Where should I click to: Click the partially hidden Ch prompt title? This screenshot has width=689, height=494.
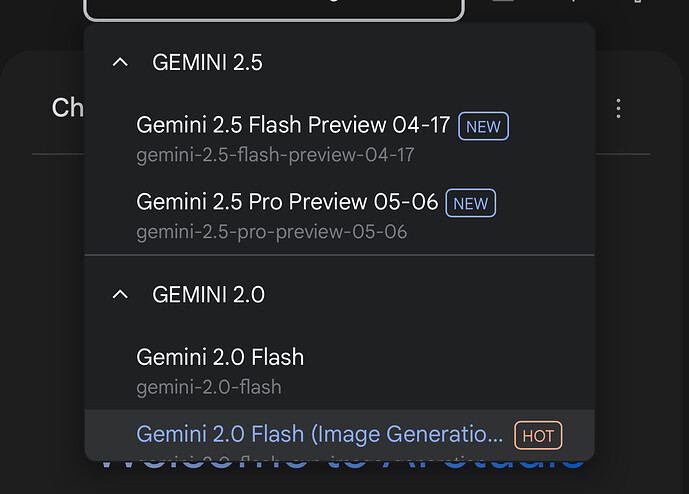[x=68, y=108]
